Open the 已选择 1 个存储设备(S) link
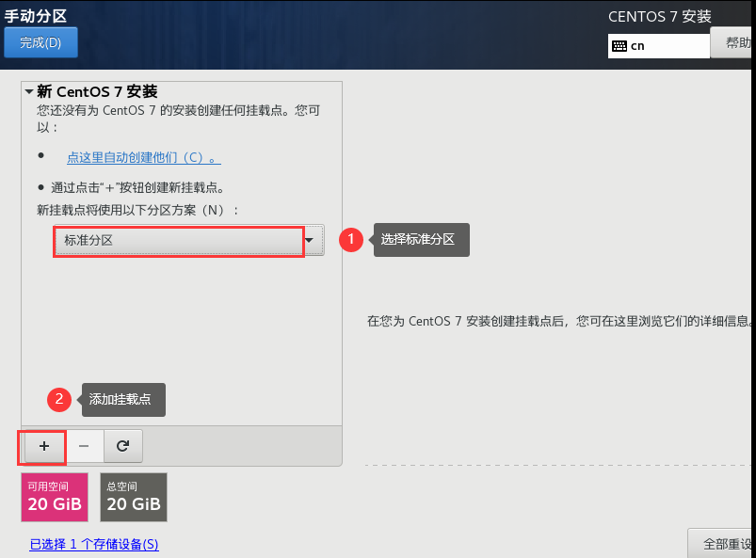The width and height of the screenshot is (756, 558). point(94,544)
